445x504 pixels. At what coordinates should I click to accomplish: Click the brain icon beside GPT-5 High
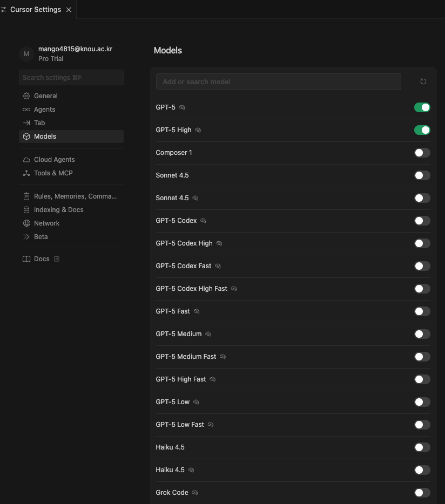point(198,130)
